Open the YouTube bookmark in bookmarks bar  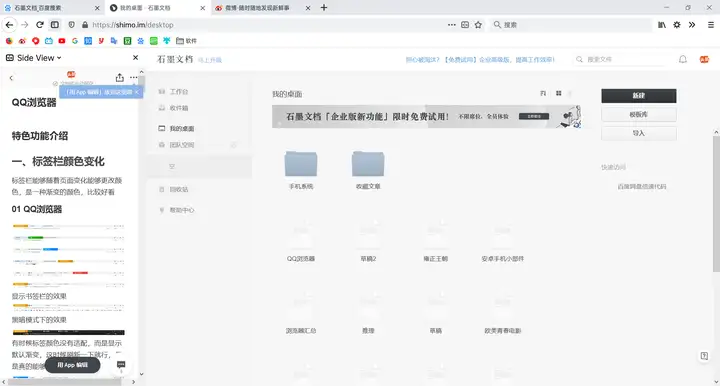click(x=62, y=41)
